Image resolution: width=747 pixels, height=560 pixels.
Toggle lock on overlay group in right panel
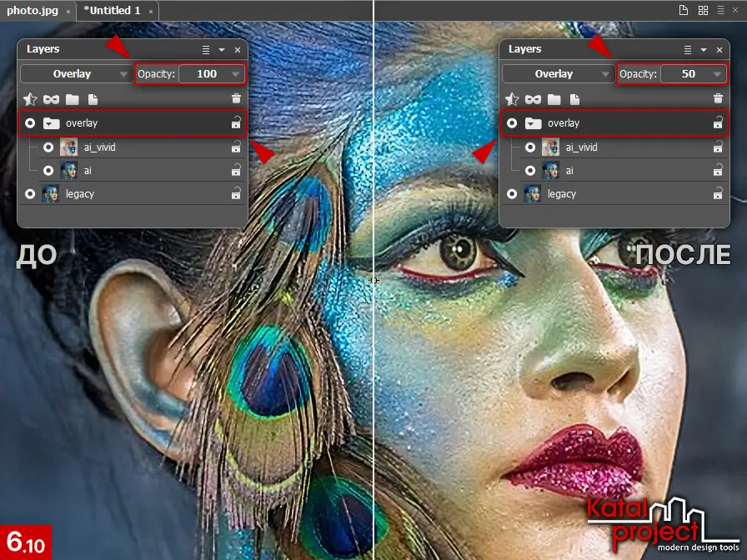(x=718, y=123)
